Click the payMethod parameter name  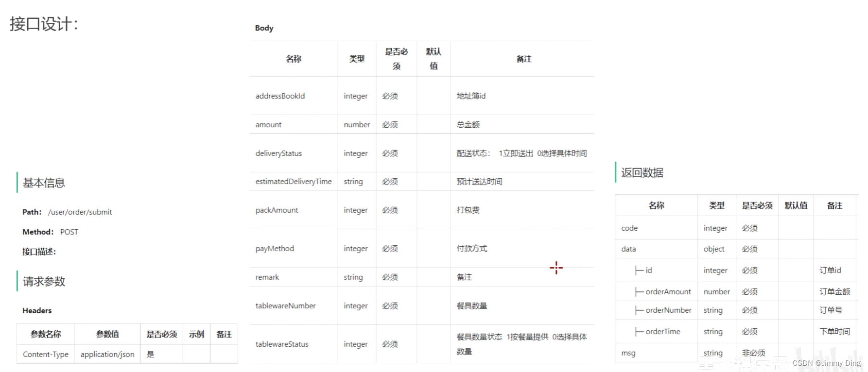275,248
